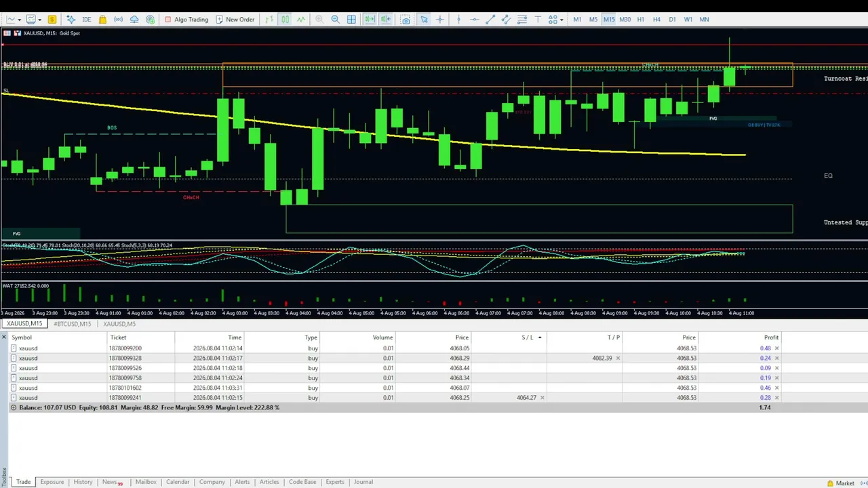The height and width of the screenshot is (488, 868).
Task: Zoom in on the chart
Action: coord(319,19)
